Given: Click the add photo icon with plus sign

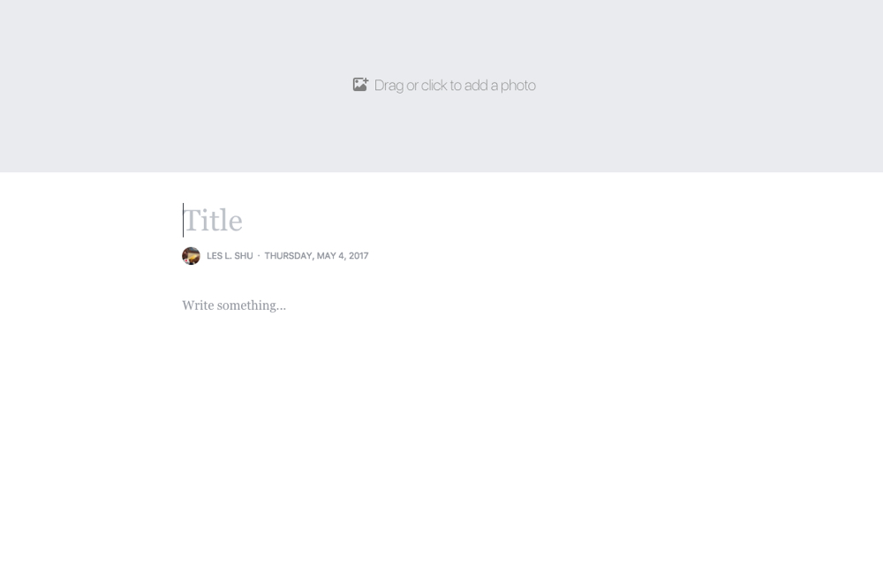Looking at the screenshot, I should pos(360,85).
